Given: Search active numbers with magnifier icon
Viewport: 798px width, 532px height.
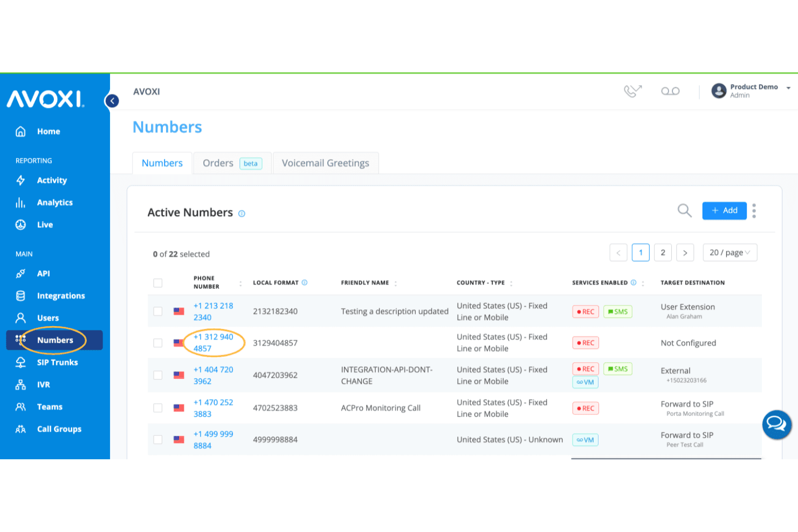Looking at the screenshot, I should 684,210.
